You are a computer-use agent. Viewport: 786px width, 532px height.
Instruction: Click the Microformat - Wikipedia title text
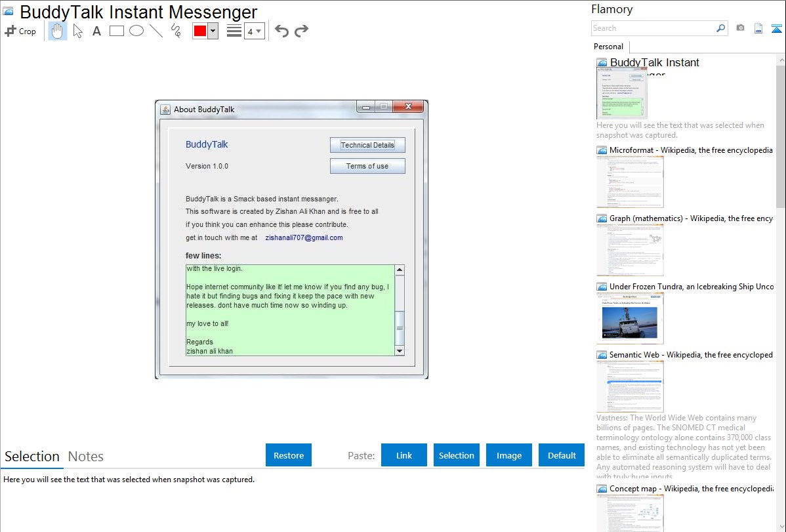point(691,150)
